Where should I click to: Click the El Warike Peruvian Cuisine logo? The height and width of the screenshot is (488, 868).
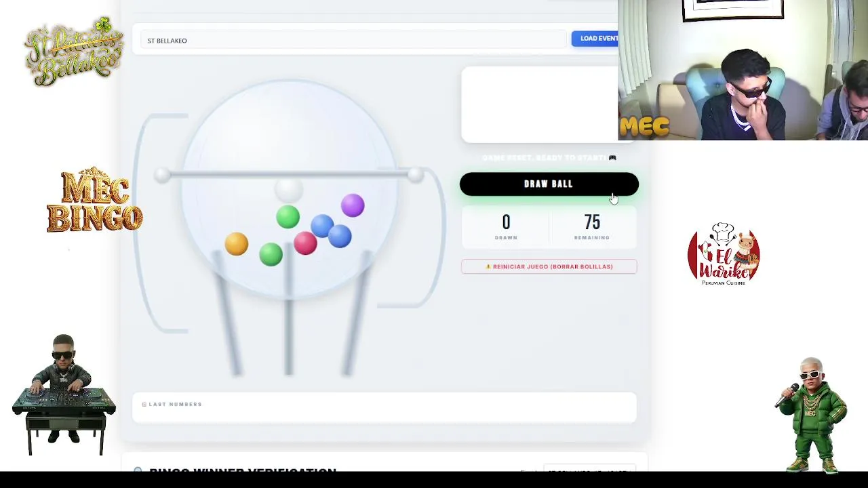[x=724, y=253]
